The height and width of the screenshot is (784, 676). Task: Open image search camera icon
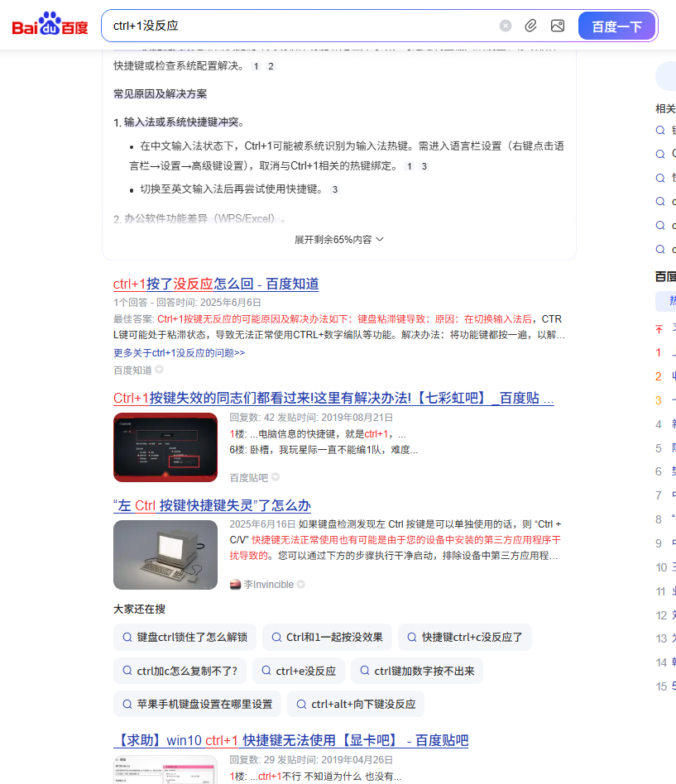[x=558, y=26]
